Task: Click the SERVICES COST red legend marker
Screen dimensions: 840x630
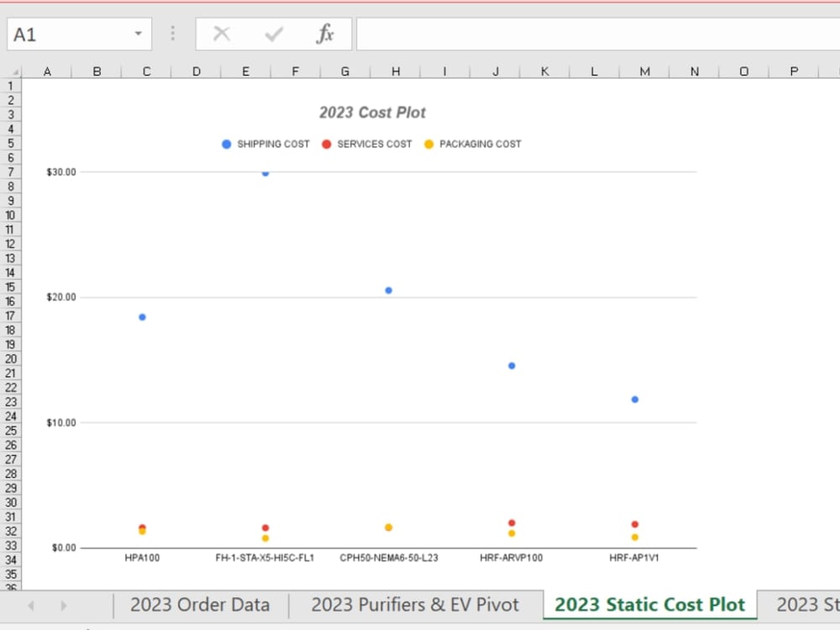Action: (326, 144)
